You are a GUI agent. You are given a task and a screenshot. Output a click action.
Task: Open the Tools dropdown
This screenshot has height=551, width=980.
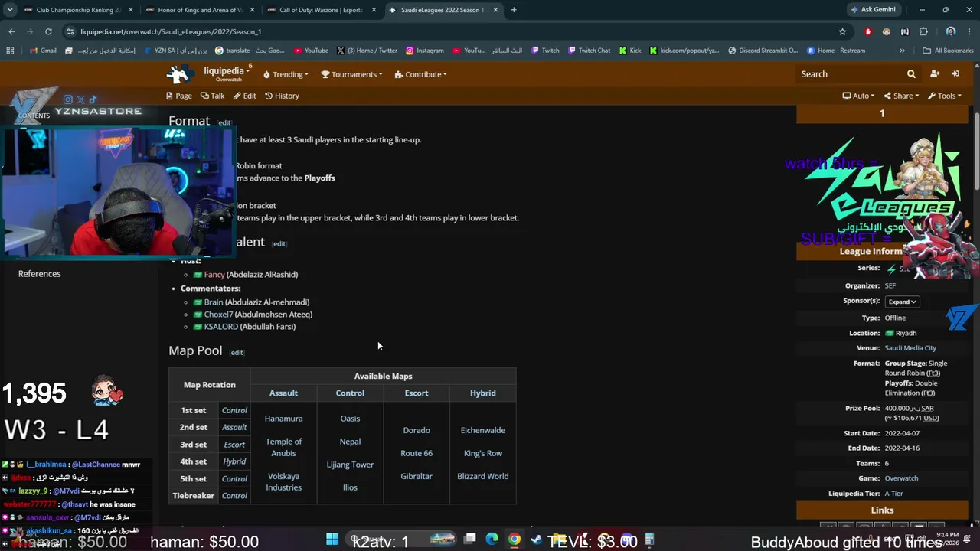pyautogui.click(x=945, y=96)
